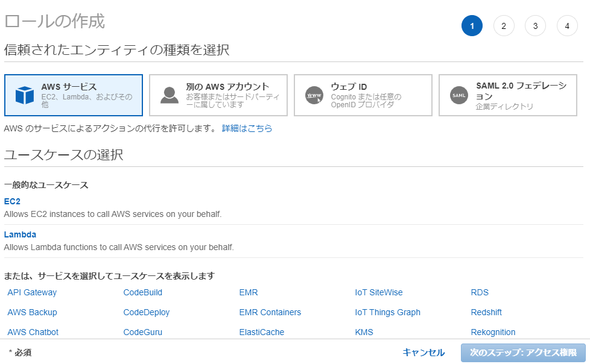Select the ウェブ ID entity card
The image size is (590, 364).
(x=363, y=95)
